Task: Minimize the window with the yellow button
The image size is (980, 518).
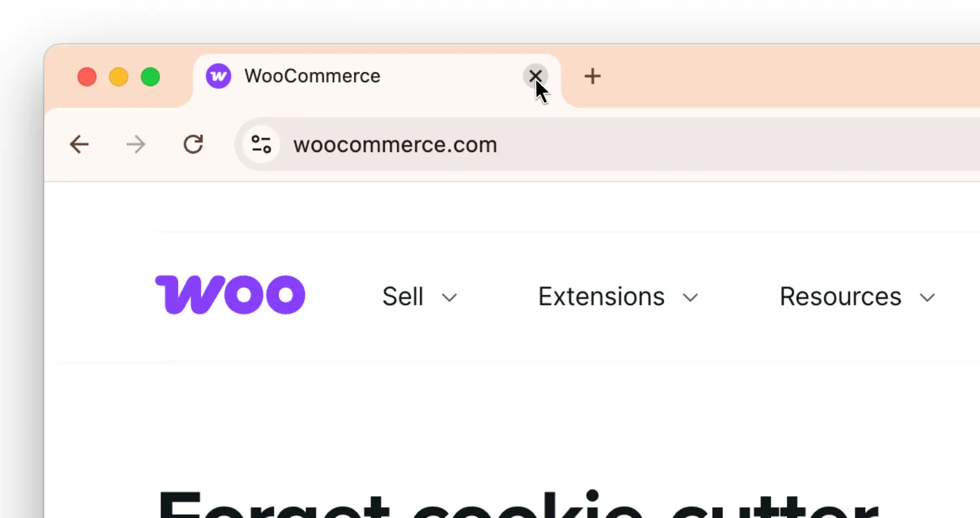Action: [x=119, y=77]
